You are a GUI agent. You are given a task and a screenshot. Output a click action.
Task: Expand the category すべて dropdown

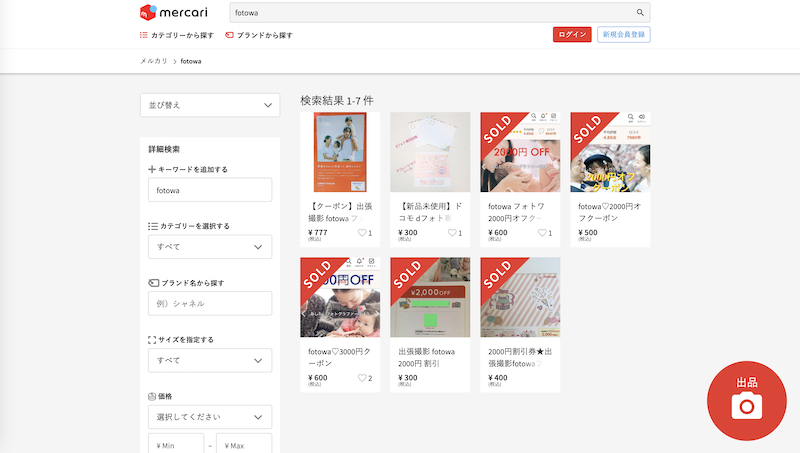210,247
